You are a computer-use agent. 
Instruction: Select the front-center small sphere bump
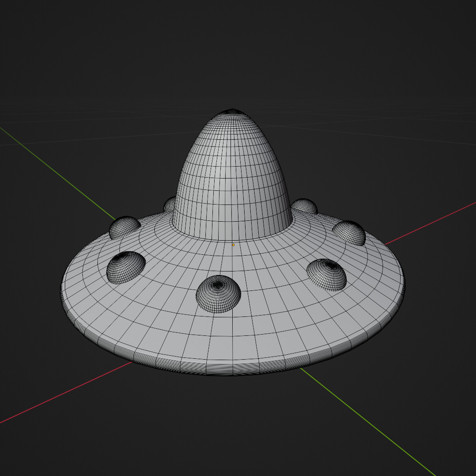[218, 294]
